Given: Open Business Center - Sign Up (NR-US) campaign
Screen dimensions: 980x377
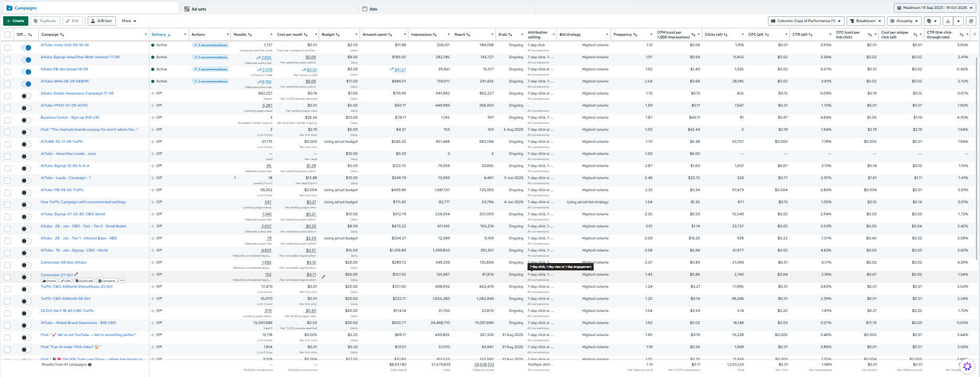Looking at the screenshot, I should (x=70, y=118).
